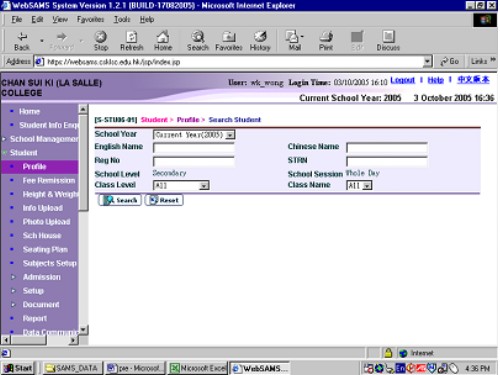Open the Tools menu
The height and width of the screenshot is (375, 500).
click(122, 19)
